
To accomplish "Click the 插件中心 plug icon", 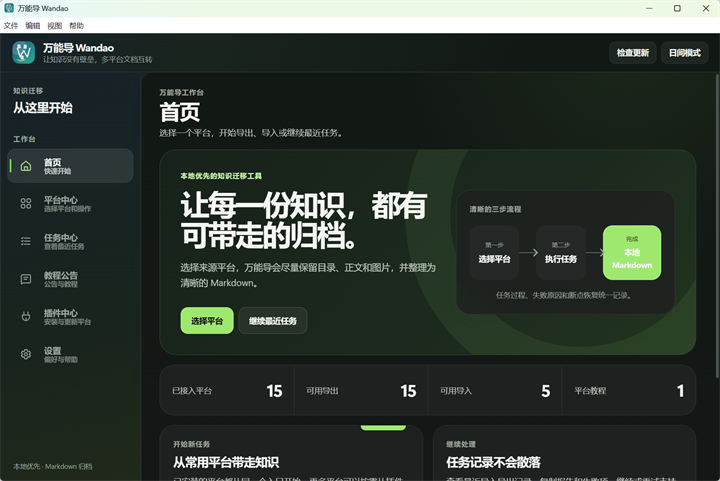I will (x=26, y=317).
